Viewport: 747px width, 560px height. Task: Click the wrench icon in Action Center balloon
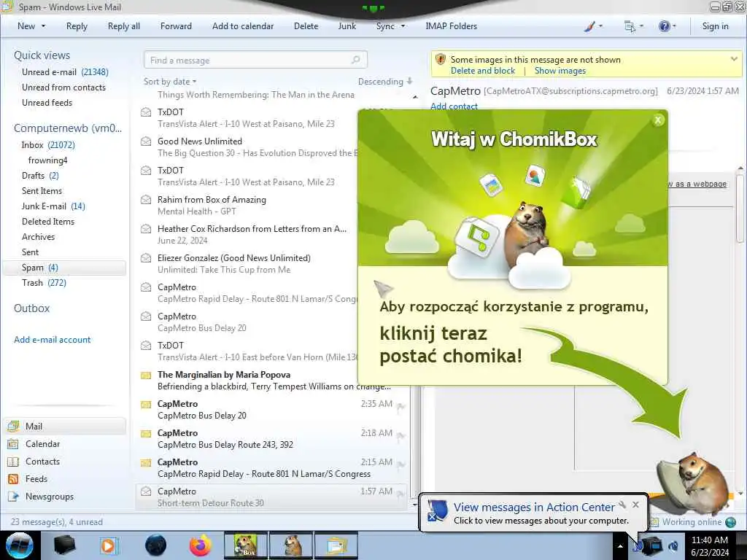pos(622,505)
